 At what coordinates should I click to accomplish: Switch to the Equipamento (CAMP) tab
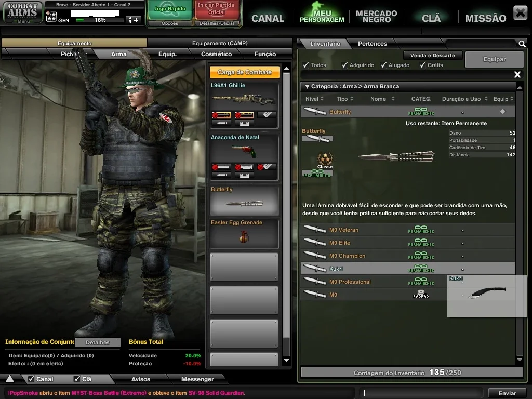click(x=220, y=43)
